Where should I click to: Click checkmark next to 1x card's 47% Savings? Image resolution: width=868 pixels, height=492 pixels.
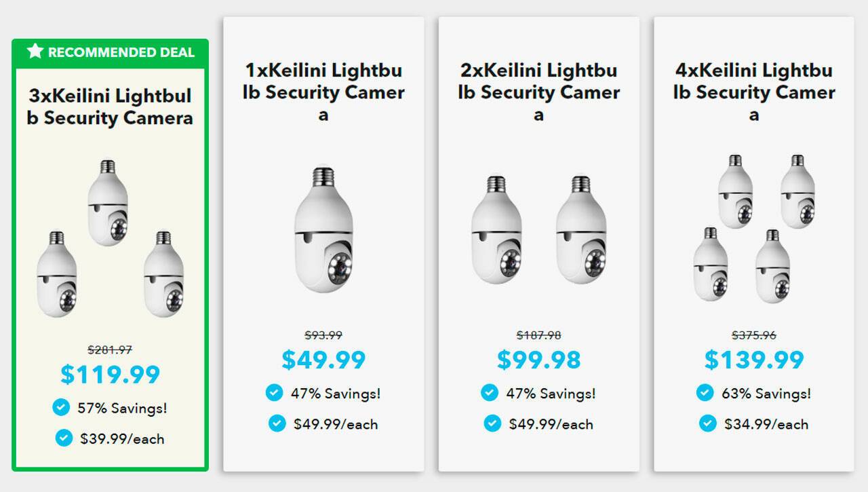click(274, 392)
